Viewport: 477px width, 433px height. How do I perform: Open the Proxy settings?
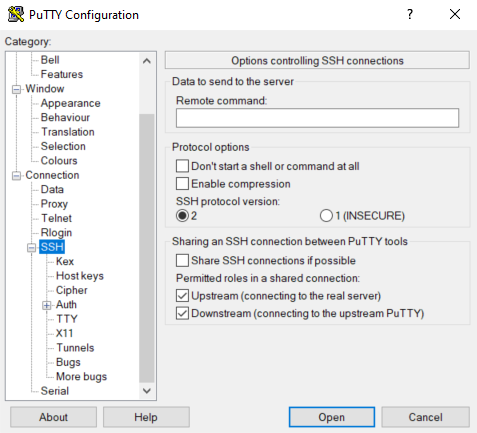(x=54, y=204)
